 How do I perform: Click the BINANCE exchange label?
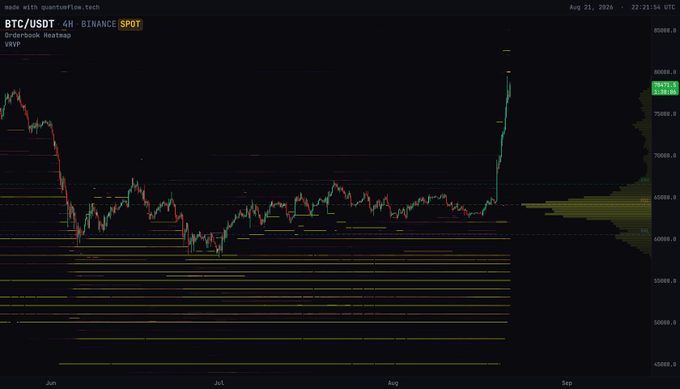pos(98,24)
